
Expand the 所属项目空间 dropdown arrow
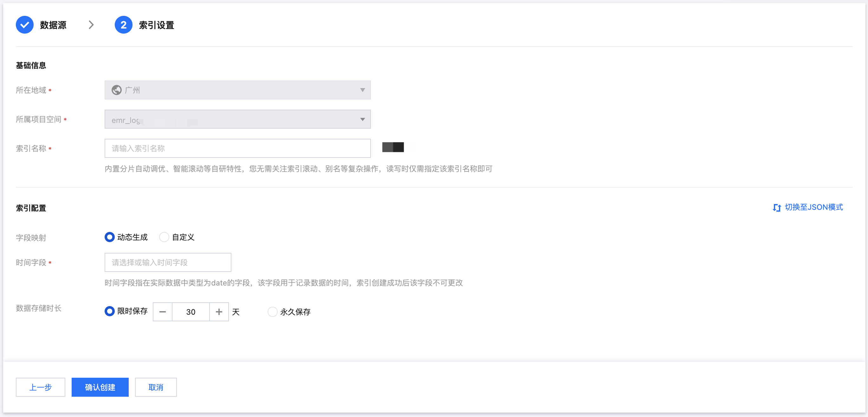point(363,119)
